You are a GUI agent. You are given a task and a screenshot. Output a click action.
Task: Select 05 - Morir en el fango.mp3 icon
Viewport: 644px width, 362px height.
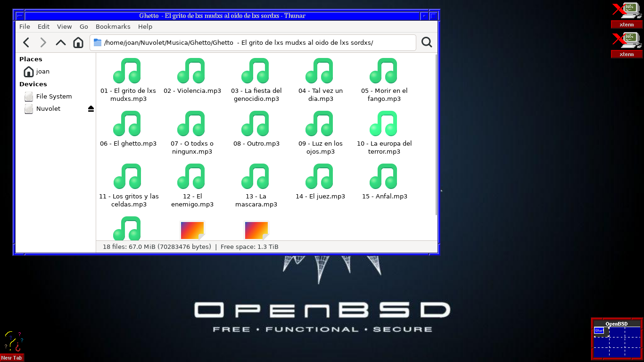(x=384, y=71)
